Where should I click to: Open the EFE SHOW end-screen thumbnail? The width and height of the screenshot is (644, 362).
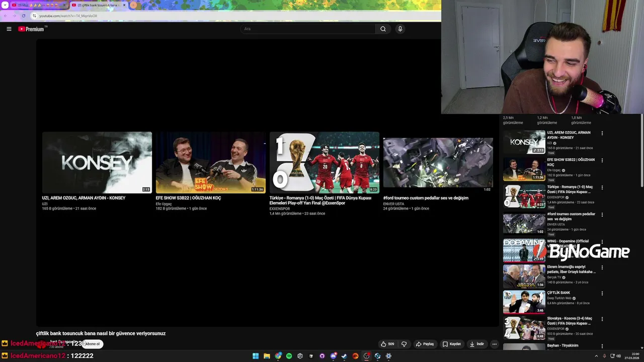coord(211,162)
